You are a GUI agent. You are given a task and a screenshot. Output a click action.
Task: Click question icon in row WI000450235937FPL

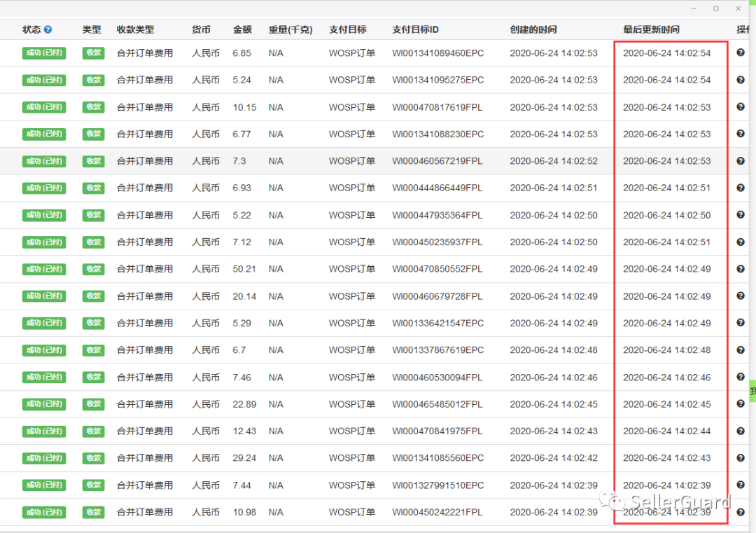click(741, 242)
